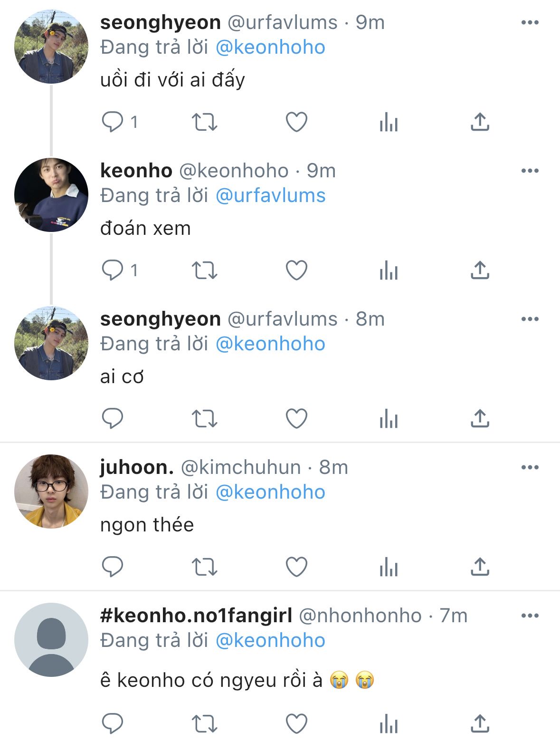View analytics on juhoon's "ngon thée" tweet

coord(389,567)
